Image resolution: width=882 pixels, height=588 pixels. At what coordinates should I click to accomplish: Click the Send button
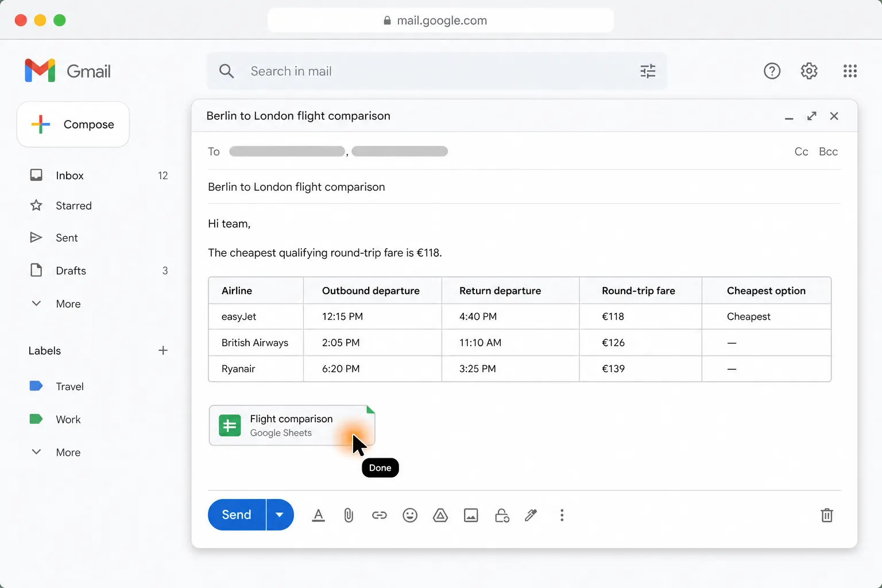click(x=237, y=514)
